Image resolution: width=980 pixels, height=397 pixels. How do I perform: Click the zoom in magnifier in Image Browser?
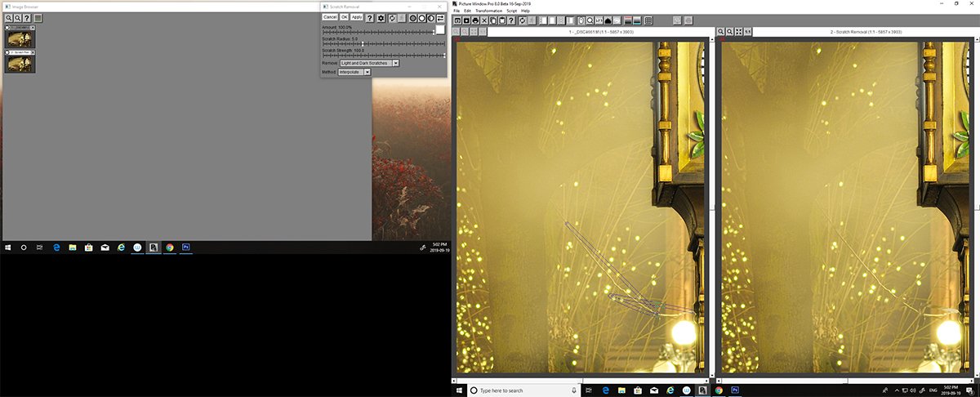9,17
